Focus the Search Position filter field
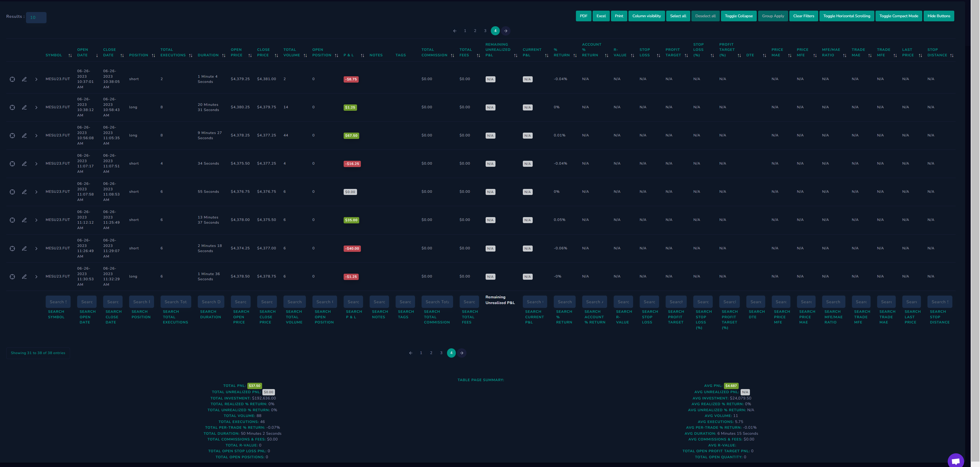 click(x=141, y=302)
